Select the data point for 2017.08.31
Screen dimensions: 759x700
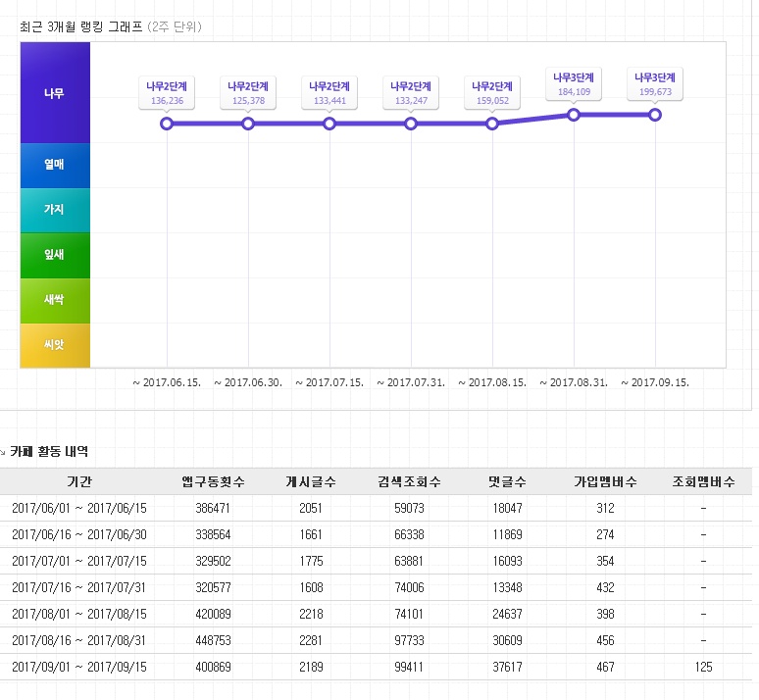(574, 115)
